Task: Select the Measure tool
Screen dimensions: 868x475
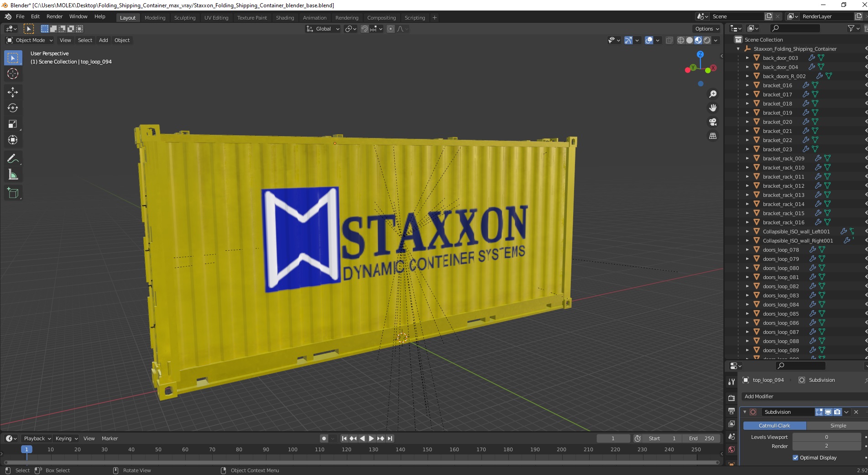Action: click(x=13, y=174)
